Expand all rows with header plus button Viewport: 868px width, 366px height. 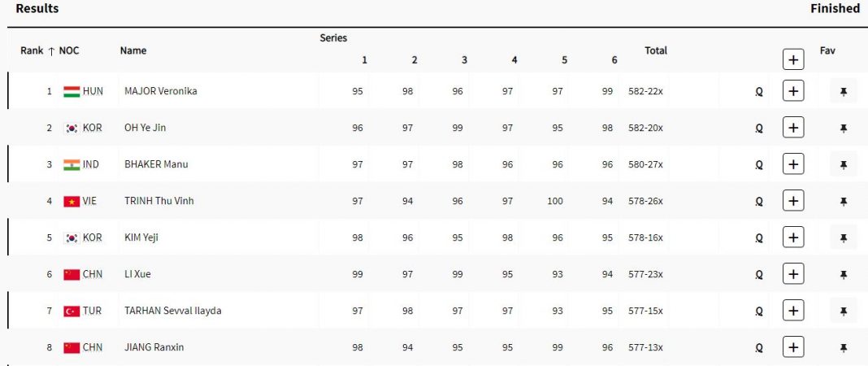[x=793, y=59]
